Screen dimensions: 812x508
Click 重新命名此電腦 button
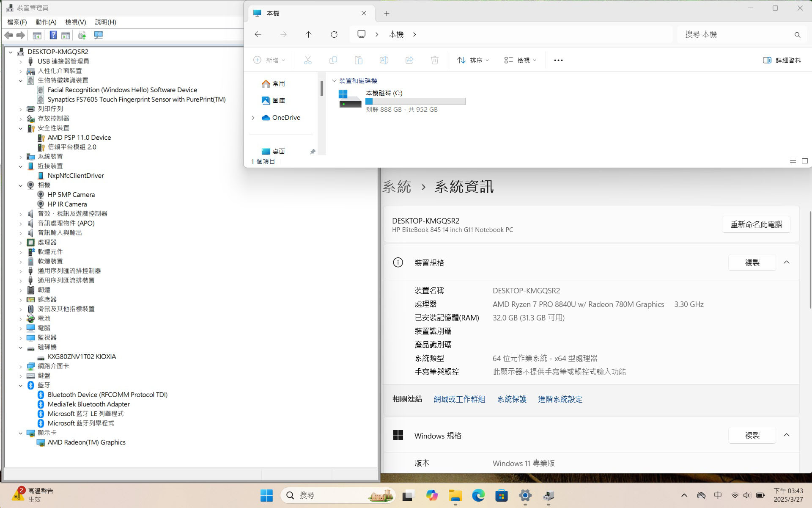[x=756, y=224]
